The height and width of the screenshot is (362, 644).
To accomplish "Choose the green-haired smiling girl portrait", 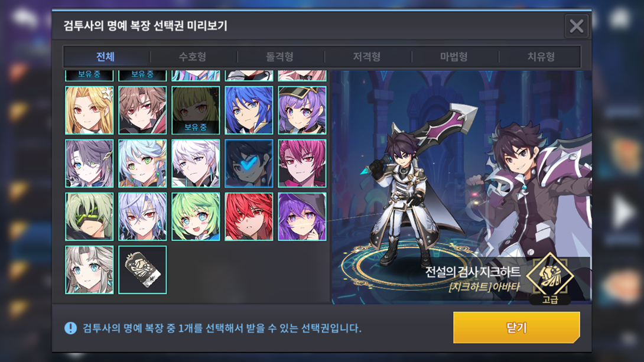I will point(196,216).
